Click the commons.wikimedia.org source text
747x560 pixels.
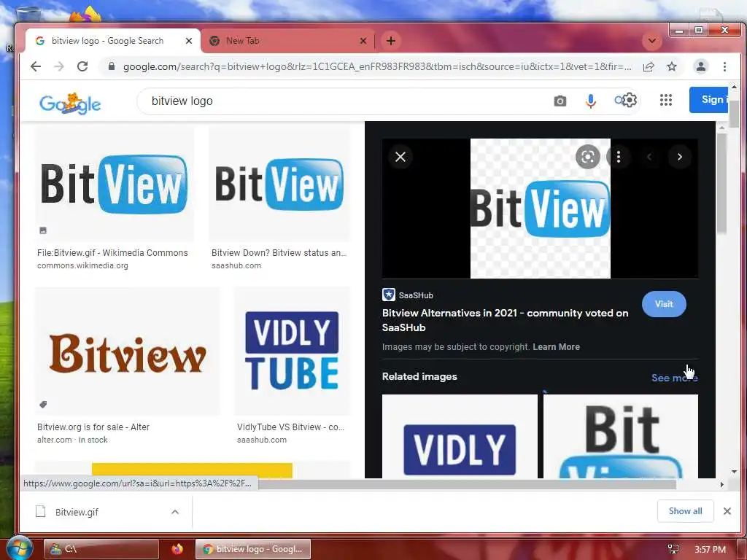pos(82,265)
